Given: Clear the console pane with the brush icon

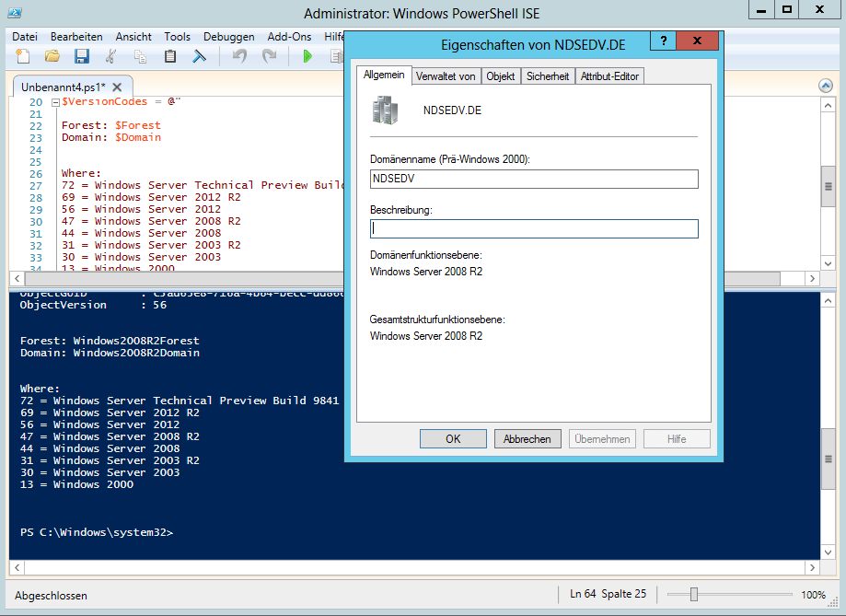Looking at the screenshot, I should (x=199, y=57).
